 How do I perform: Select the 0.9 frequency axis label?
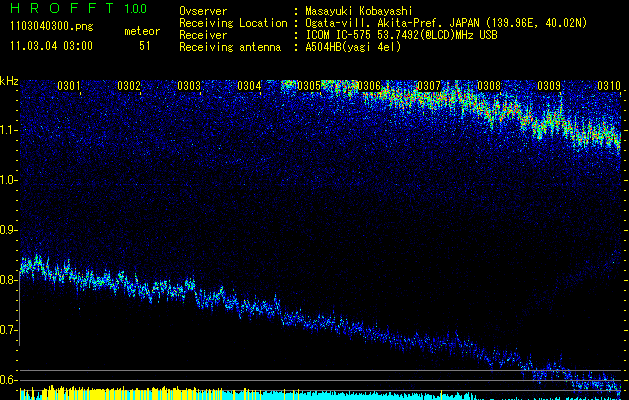[10, 230]
